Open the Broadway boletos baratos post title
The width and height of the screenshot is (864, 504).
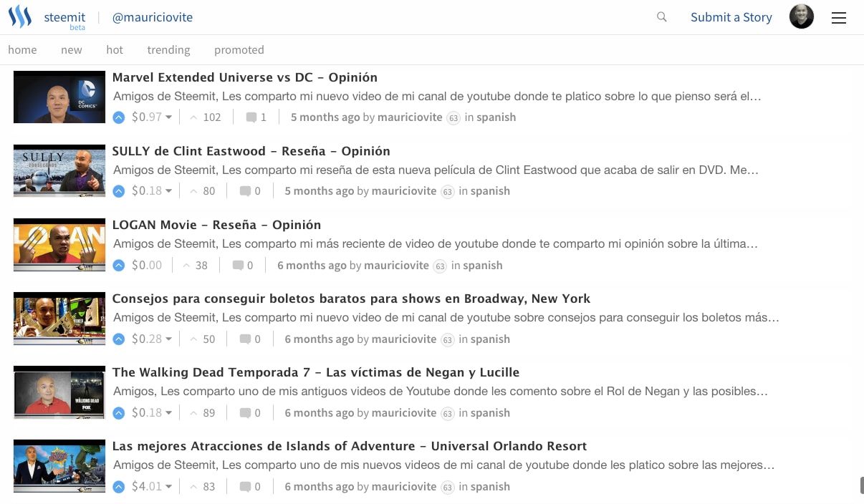pyautogui.click(x=352, y=299)
